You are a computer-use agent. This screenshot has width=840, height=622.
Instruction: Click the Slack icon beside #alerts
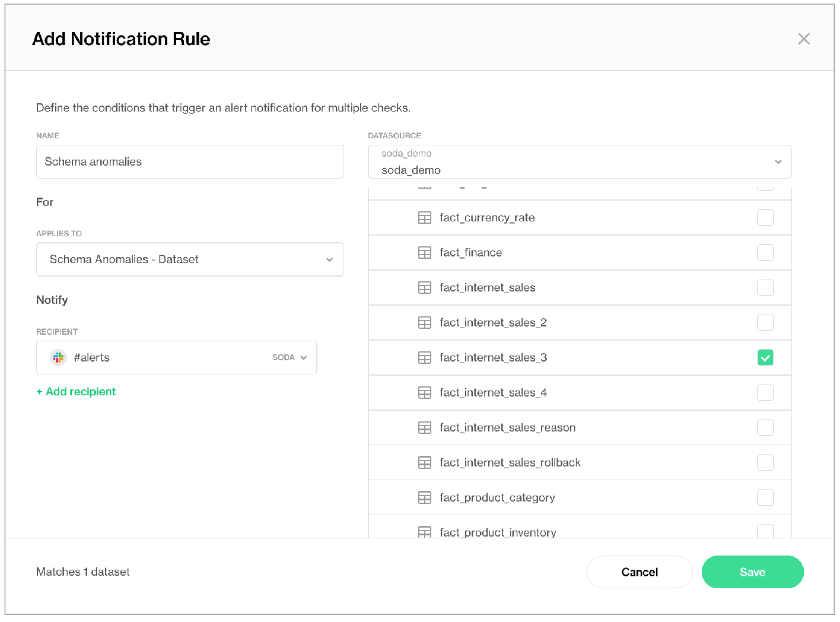[58, 357]
